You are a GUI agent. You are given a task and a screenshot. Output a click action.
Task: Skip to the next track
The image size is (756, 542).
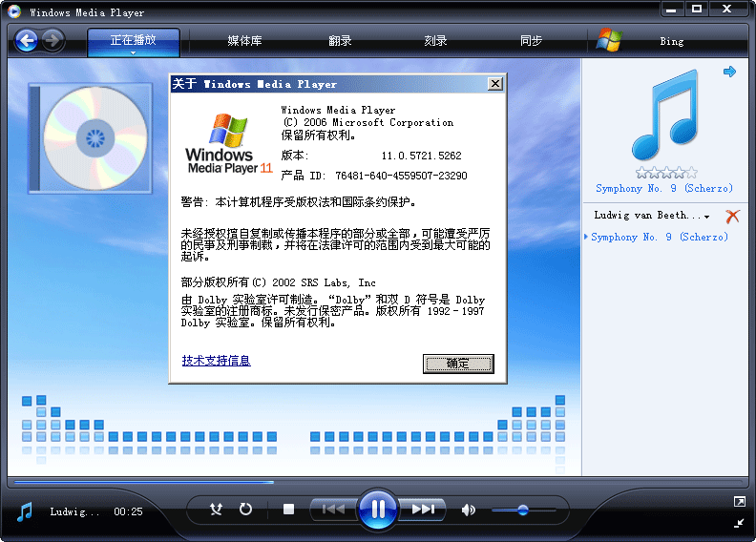tap(423, 510)
